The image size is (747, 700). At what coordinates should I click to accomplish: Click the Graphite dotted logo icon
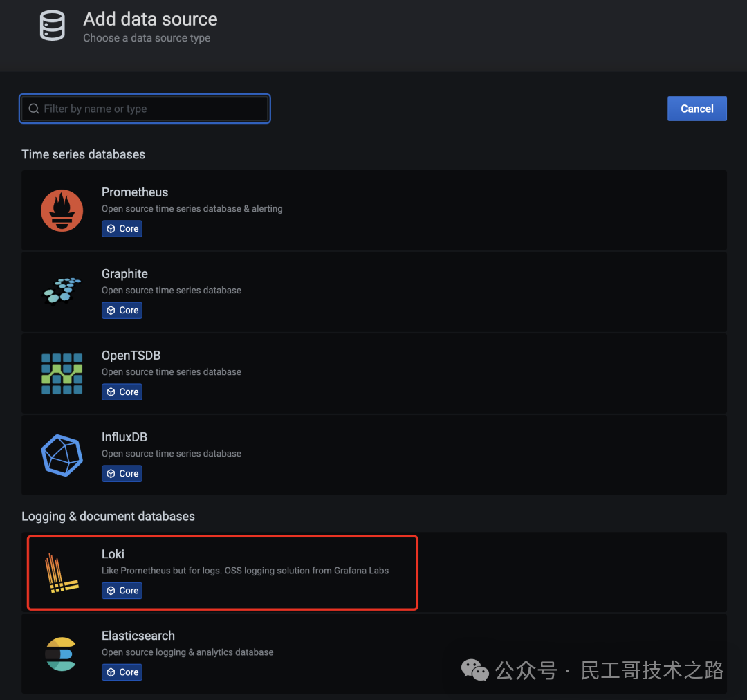pyautogui.click(x=62, y=291)
